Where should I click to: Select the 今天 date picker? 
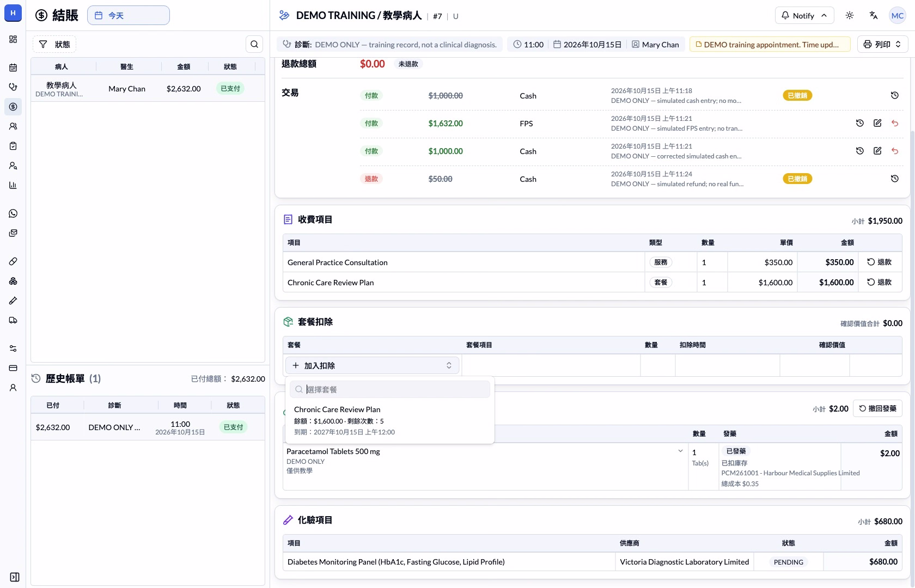[x=129, y=15]
